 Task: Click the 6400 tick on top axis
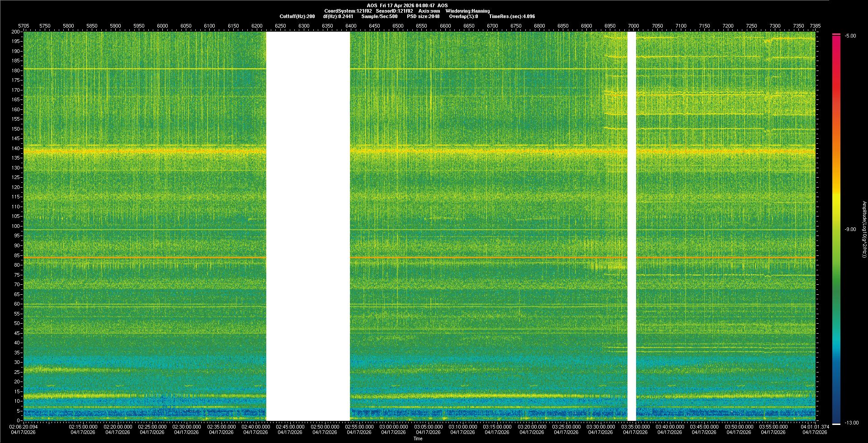coord(351,26)
